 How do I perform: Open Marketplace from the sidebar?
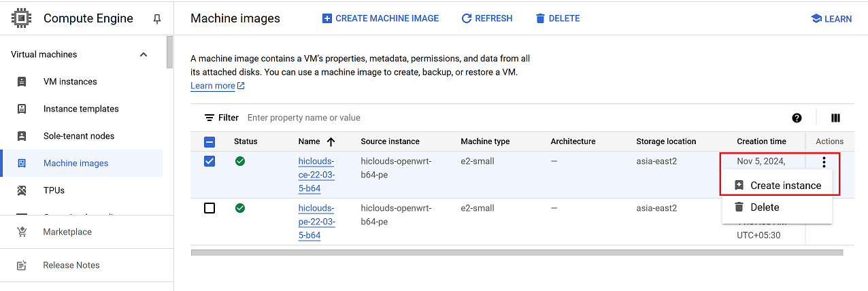pyautogui.click(x=67, y=232)
